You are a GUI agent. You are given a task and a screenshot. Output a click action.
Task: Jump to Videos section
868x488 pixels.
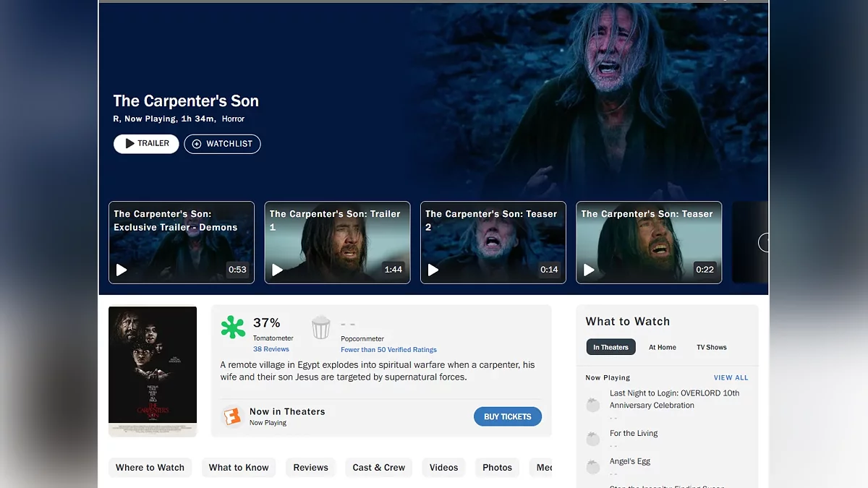coord(444,468)
